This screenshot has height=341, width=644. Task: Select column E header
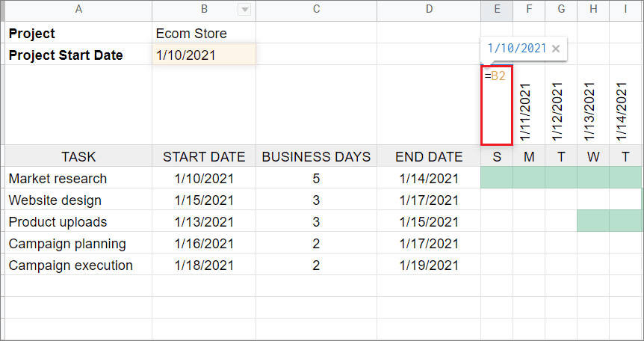pyautogui.click(x=496, y=10)
